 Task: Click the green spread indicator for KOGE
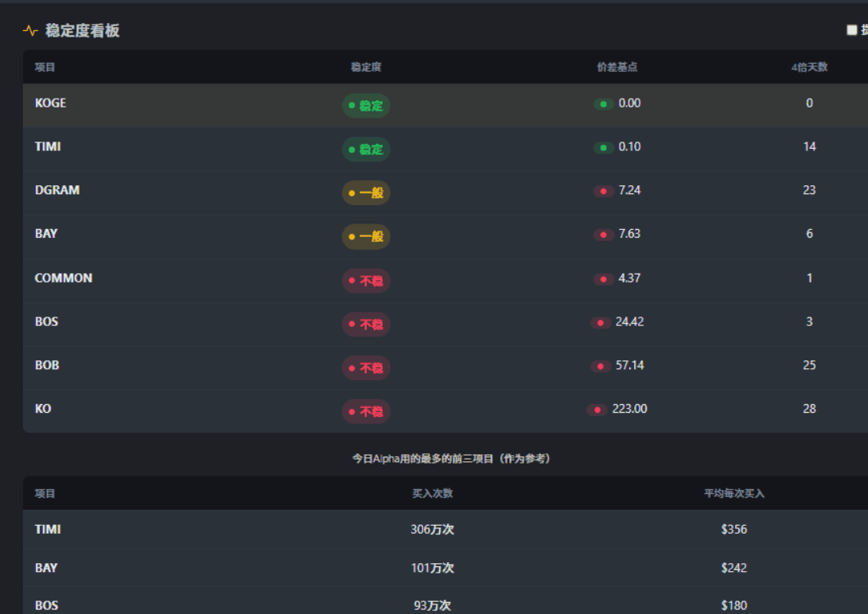(603, 103)
